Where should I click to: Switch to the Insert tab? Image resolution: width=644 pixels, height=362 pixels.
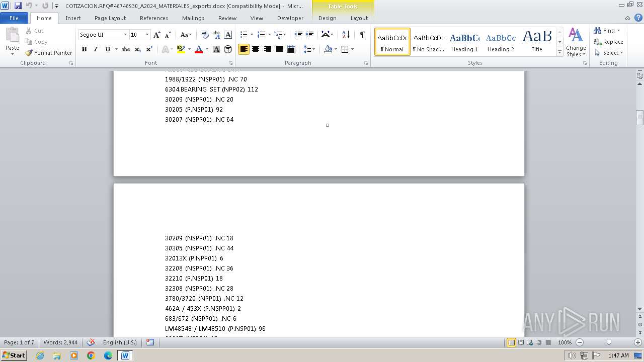click(x=73, y=18)
